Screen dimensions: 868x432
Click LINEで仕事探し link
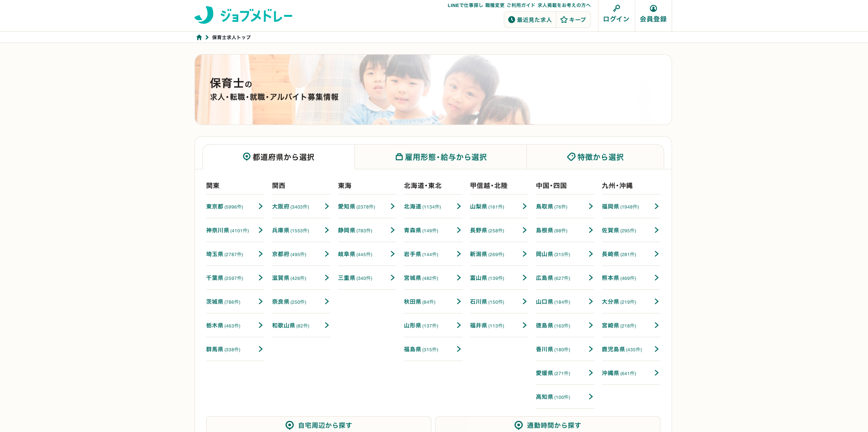point(465,6)
